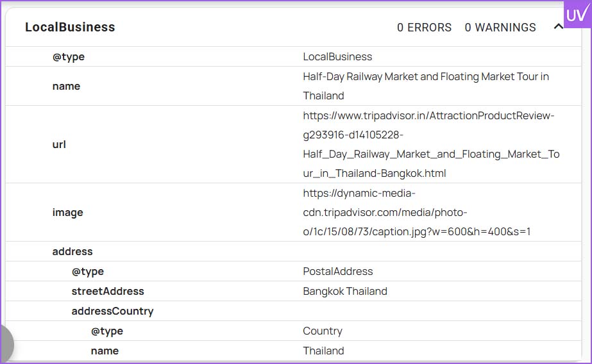Click the image property key
The width and height of the screenshot is (592, 364).
pos(67,213)
